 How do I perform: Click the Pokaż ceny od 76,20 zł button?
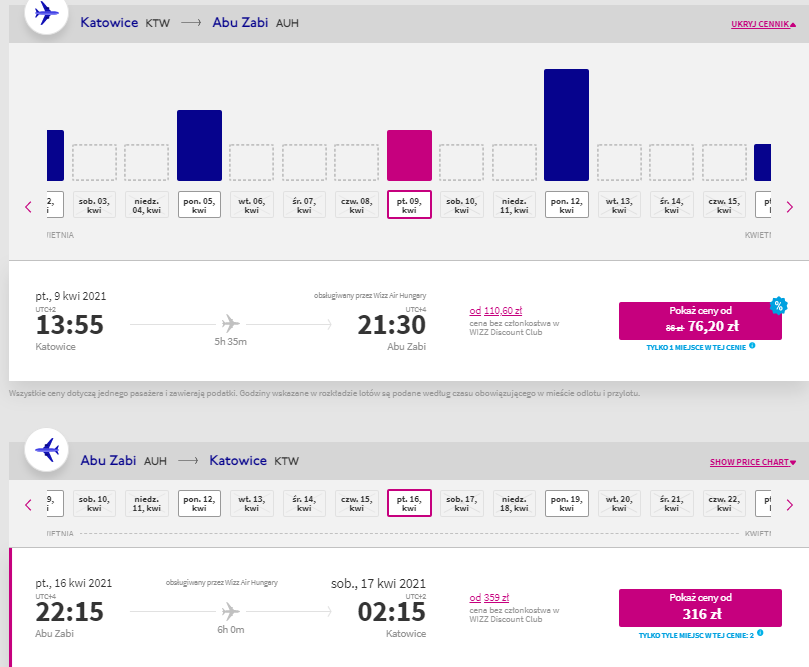(700, 320)
